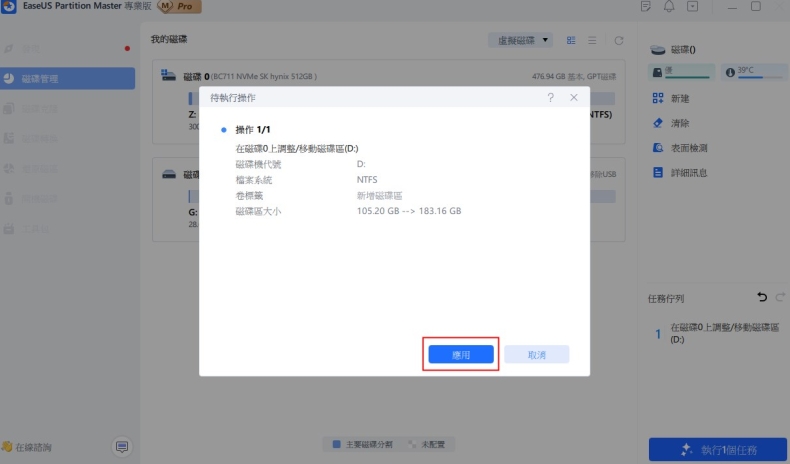This screenshot has height=464, width=790.
Task: Click the second disk's drive icon
Action: coord(169,174)
